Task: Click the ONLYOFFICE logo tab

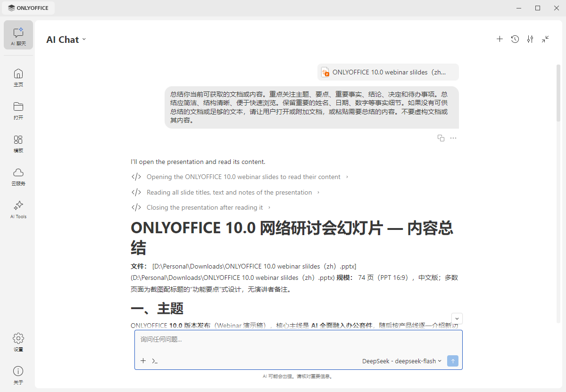Action: point(29,8)
